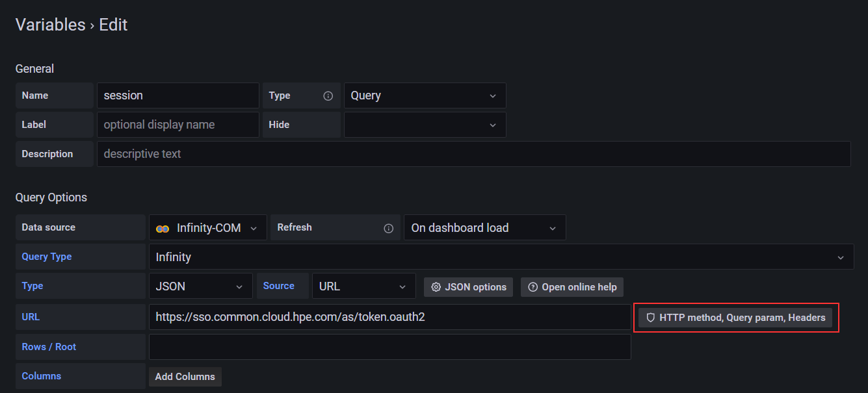This screenshot has height=393, width=868.
Task: Open the Source dropdown showing URL
Action: pos(363,286)
